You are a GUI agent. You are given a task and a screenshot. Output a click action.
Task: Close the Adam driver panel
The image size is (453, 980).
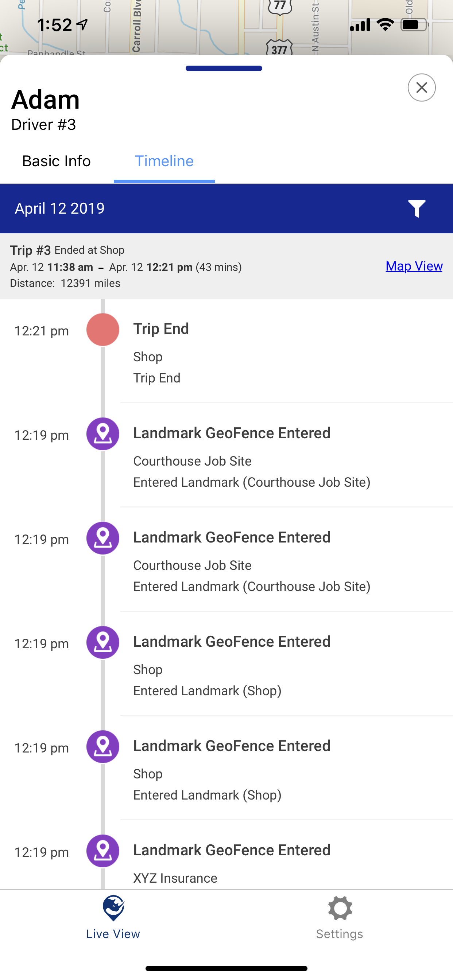(421, 87)
